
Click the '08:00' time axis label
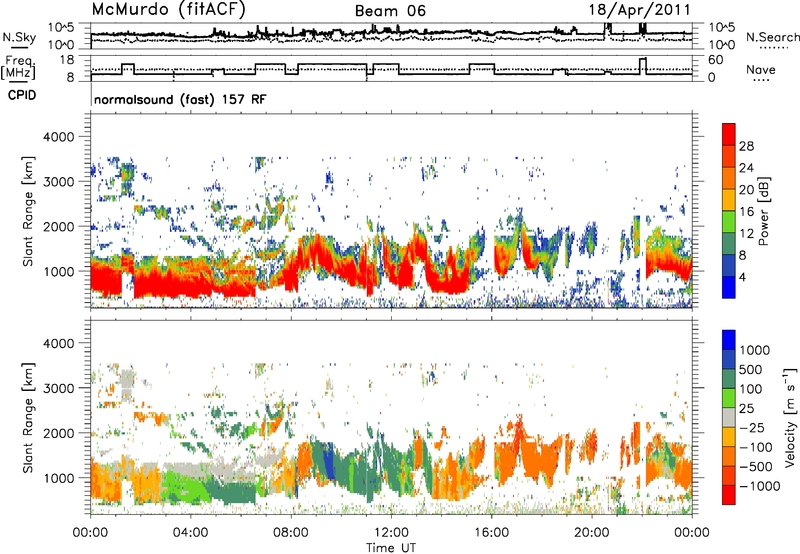tap(291, 533)
